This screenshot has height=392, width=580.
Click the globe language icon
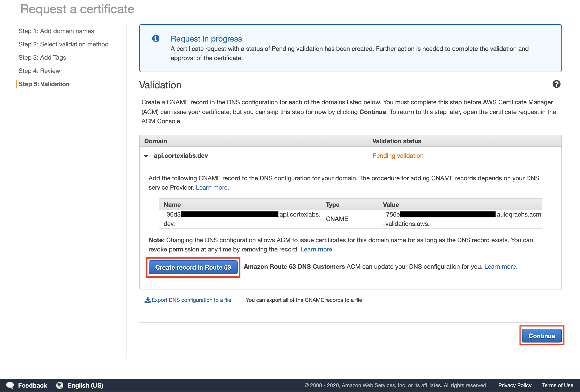[60, 385]
